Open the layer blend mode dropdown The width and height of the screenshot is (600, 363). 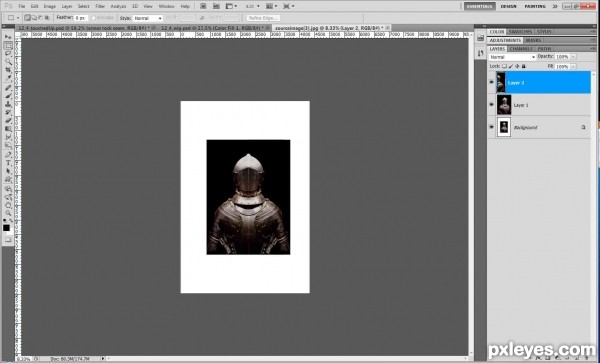pyautogui.click(x=512, y=57)
